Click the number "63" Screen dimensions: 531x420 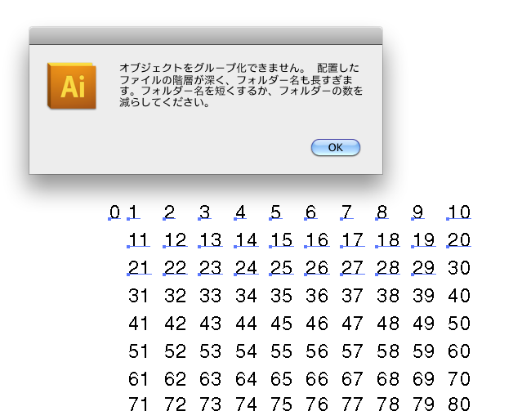coord(210,379)
